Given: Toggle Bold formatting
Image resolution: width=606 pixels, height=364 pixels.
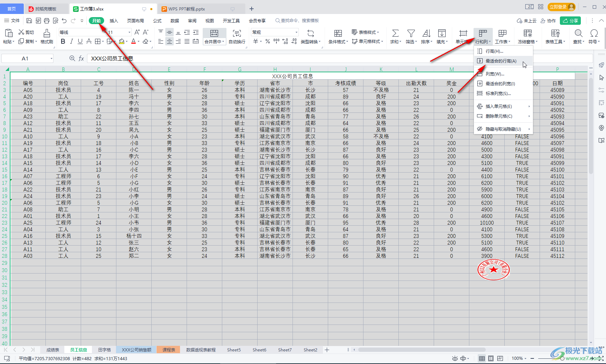Looking at the screenshot, I should click(63, 42).
